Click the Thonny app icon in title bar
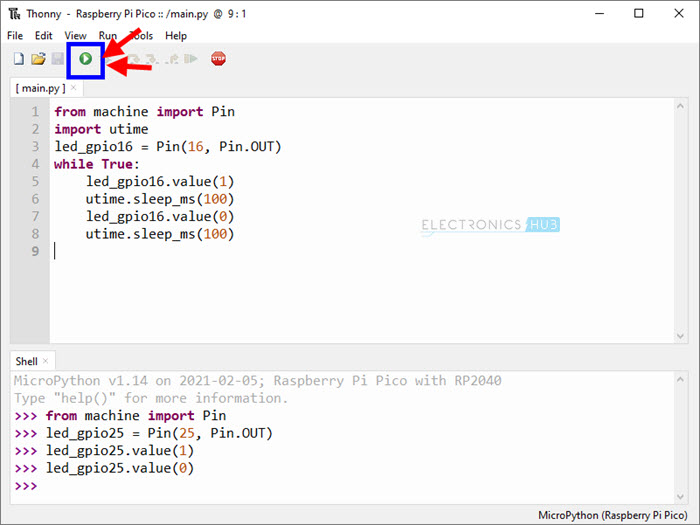Viewport: 700px width, 525px height. 13,14
